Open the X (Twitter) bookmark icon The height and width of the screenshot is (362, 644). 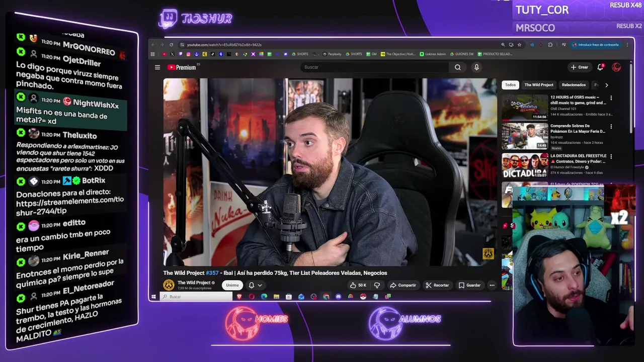pyautogui.click(x=172, y=54)
